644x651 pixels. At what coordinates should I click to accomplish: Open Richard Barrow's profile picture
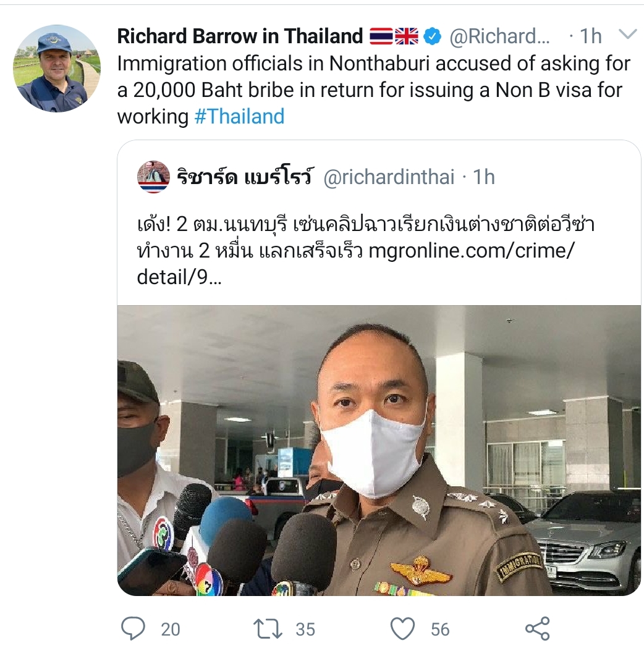pyautogui.click(x=57, y=69)
